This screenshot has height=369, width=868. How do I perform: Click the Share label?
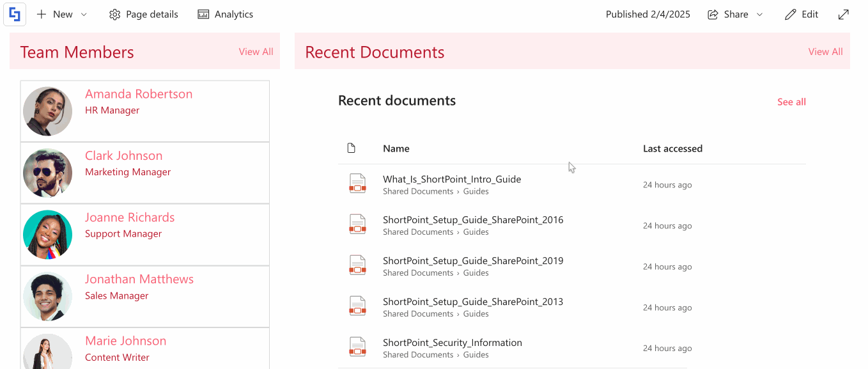[x=736, y=14]
